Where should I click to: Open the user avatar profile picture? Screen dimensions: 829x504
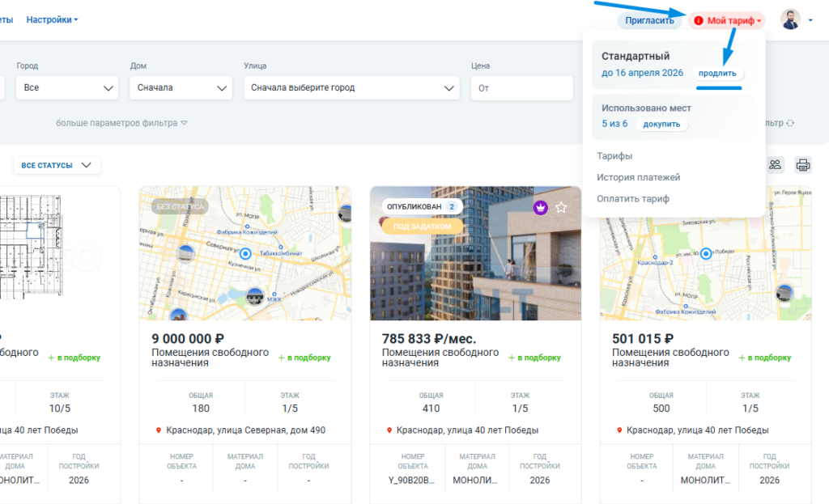(x=790, y=19)
